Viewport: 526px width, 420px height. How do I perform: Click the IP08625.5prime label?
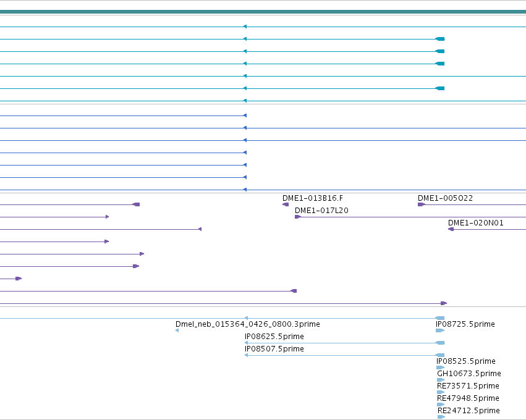coord(274,337)
